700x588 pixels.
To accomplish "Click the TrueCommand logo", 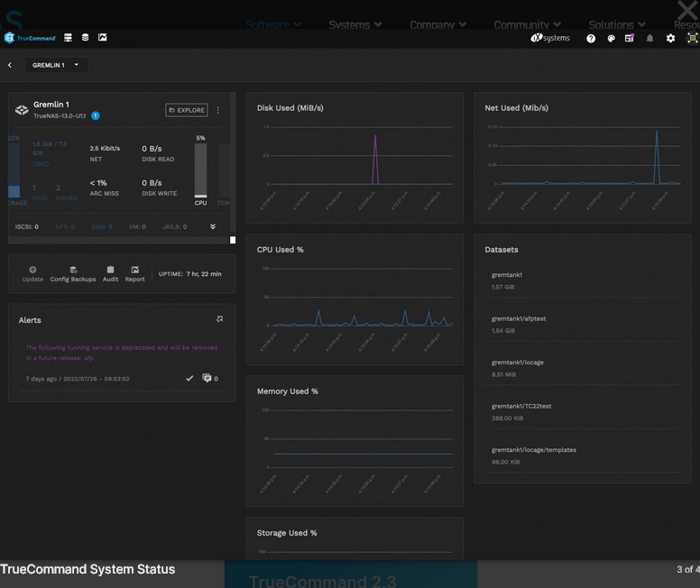I will (x=30, y=38).
